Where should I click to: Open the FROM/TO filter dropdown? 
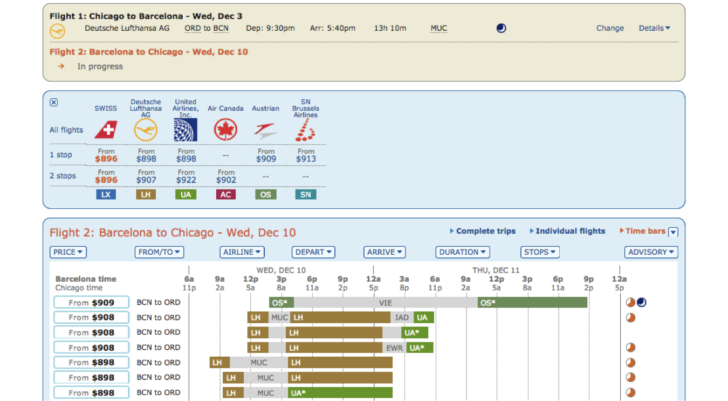click(159, 252)
